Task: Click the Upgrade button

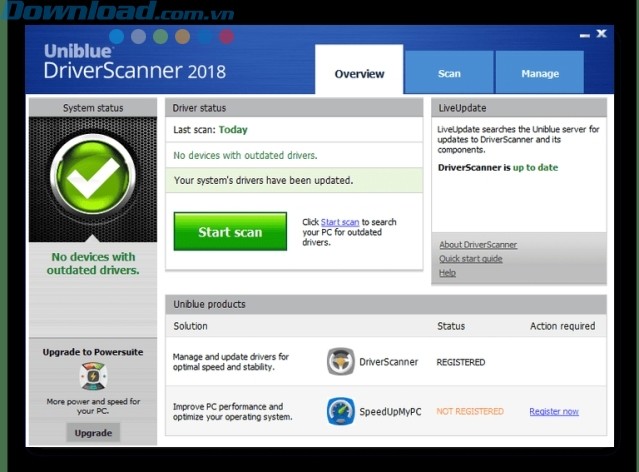Action: pos(93,433)
